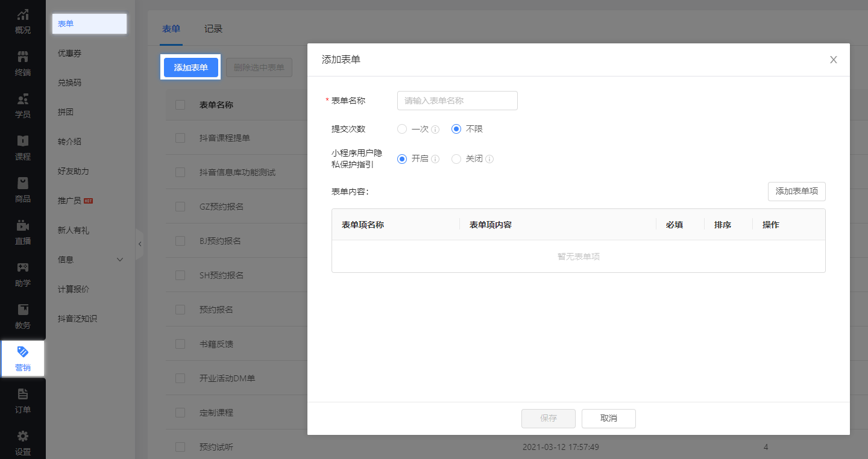Switch to the 表单 tab
Image resolution: width=868 pixels, height=459 pixels.
pos(171,29)
